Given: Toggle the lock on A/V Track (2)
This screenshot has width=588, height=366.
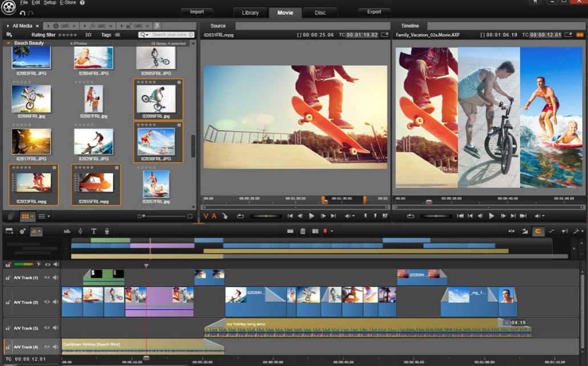Looking at the screenshot, I should point(8,302).
